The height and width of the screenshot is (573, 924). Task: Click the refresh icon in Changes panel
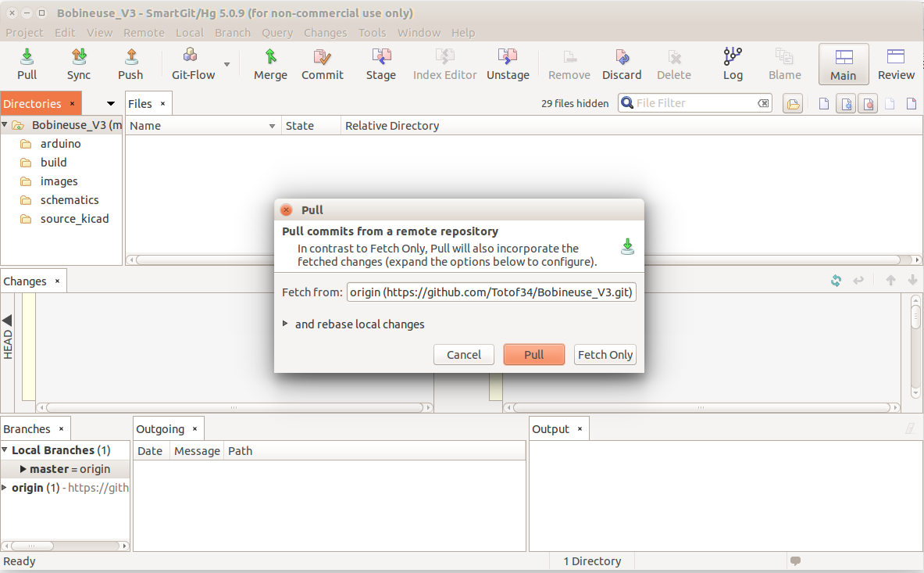836,281
